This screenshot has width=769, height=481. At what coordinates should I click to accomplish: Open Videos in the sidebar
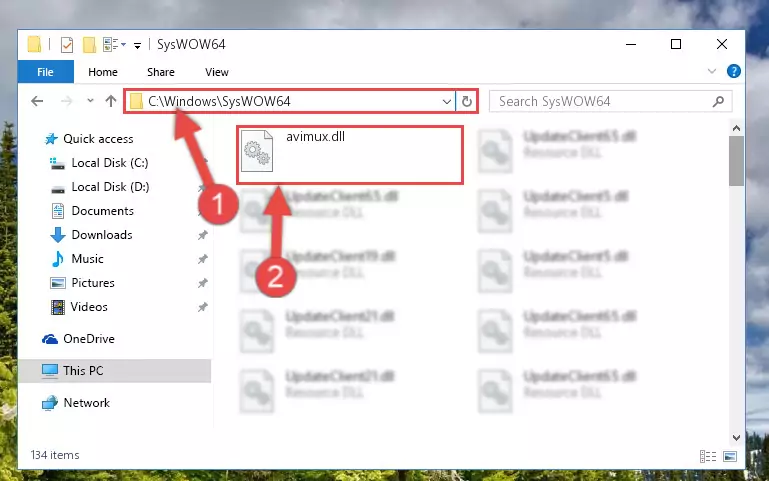89,307
